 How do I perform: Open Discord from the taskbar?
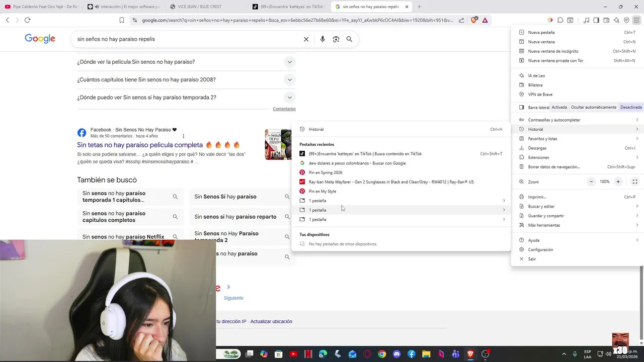tap(396, 354)
